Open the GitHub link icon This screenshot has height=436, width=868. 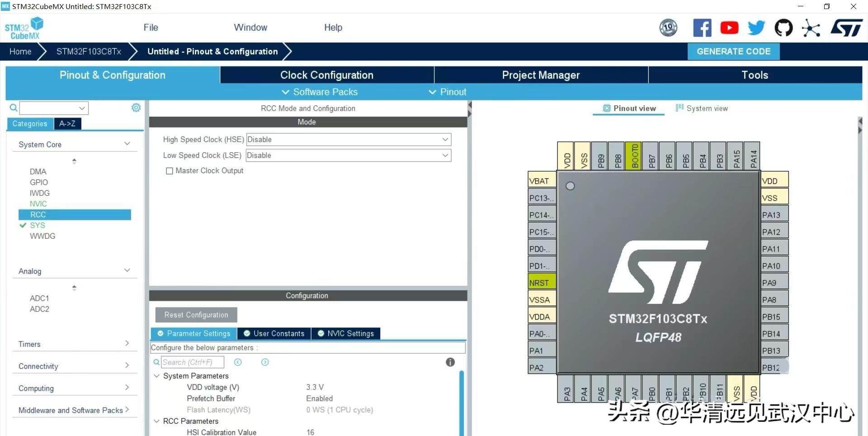[x=783, y=28]
